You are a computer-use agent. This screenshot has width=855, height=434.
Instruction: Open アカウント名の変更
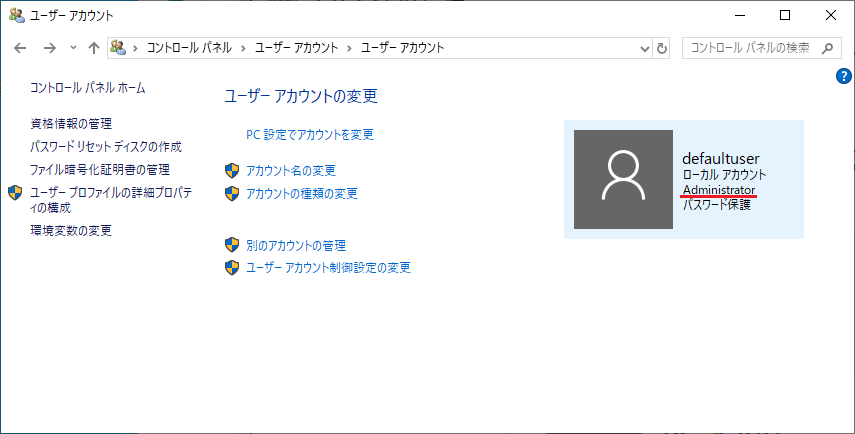pos(291,171)
